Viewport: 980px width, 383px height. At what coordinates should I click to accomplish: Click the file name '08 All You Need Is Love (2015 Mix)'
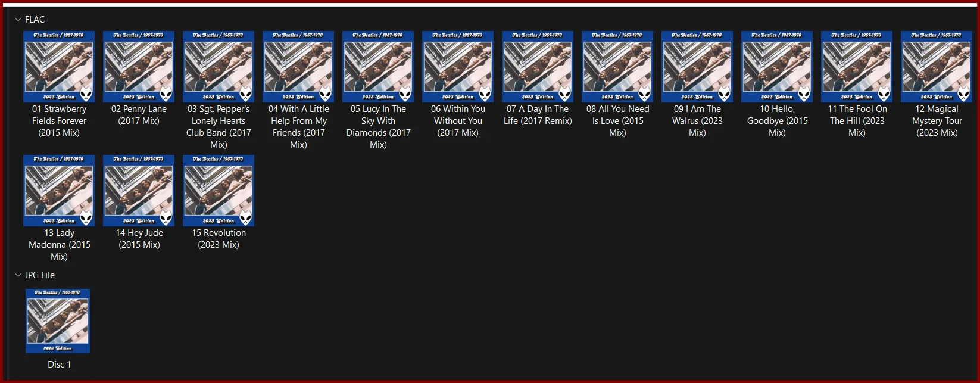pos(617,121)
